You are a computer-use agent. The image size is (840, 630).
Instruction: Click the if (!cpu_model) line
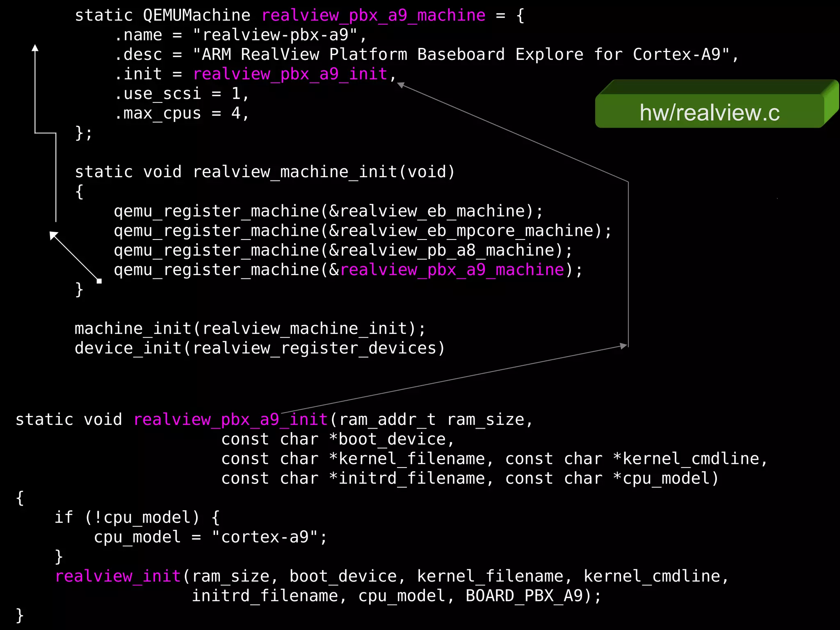(x=138, y=518)
